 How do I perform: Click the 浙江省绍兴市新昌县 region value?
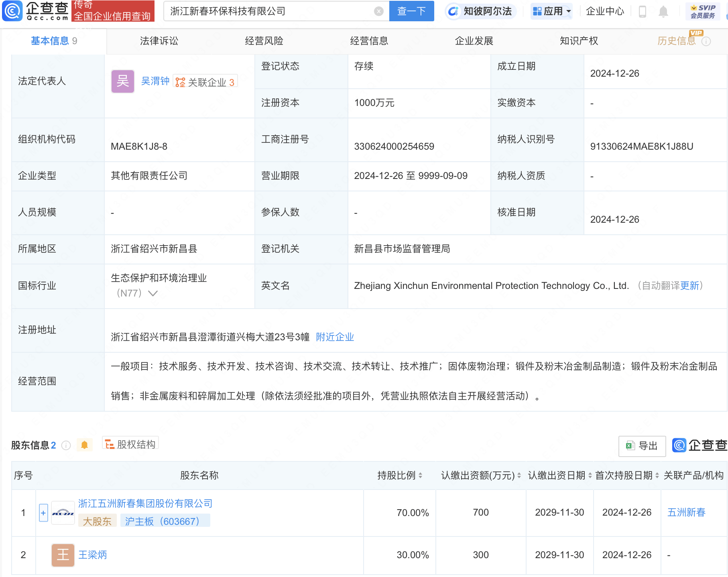click(154, 249)
